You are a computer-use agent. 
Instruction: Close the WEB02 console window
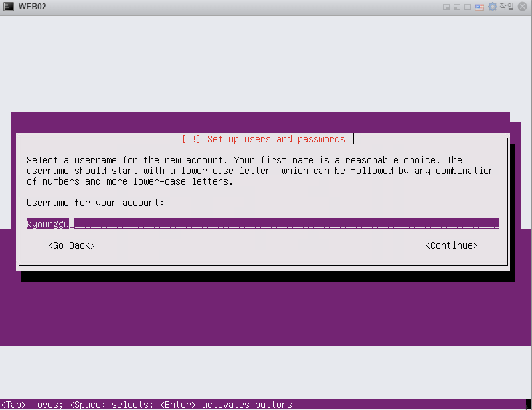click(523, 7)
